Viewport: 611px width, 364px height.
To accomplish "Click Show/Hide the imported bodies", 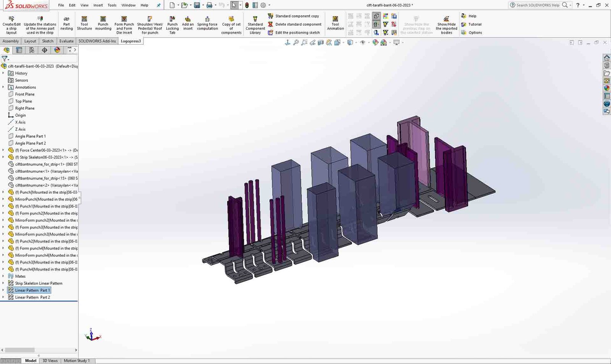I will pos(446,25).
